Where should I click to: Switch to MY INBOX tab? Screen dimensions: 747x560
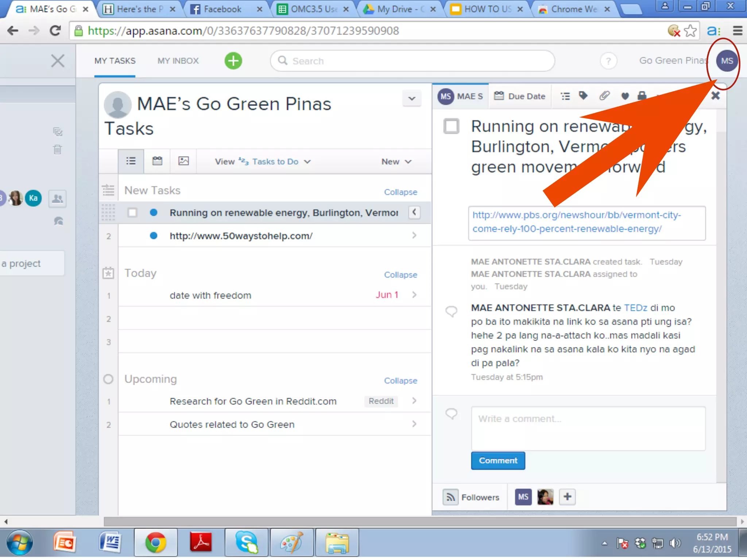pyautogui.click(x=178, y=61)
